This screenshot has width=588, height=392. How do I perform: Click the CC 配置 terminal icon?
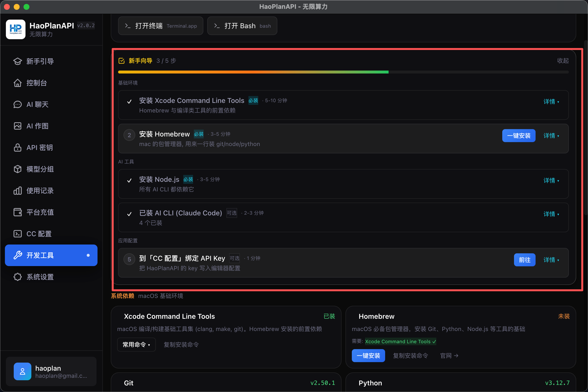[x=17, y=234]
